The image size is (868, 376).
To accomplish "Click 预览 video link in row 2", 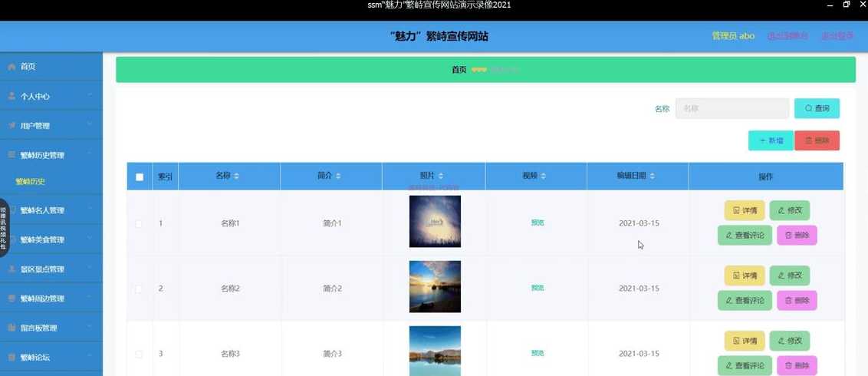I will 537,288.
